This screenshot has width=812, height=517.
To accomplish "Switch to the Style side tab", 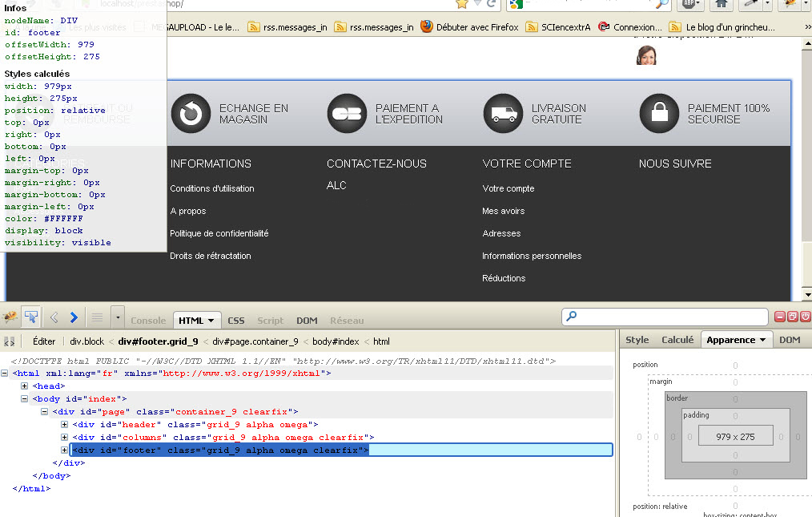I will [x=637, y=340].
